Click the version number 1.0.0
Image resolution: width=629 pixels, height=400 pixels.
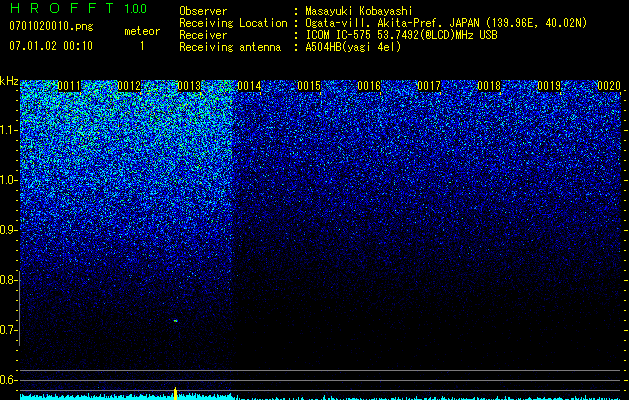136,9
